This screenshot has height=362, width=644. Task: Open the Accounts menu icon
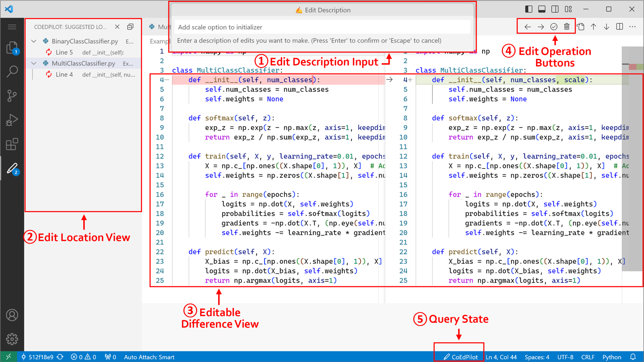[12, 315]
